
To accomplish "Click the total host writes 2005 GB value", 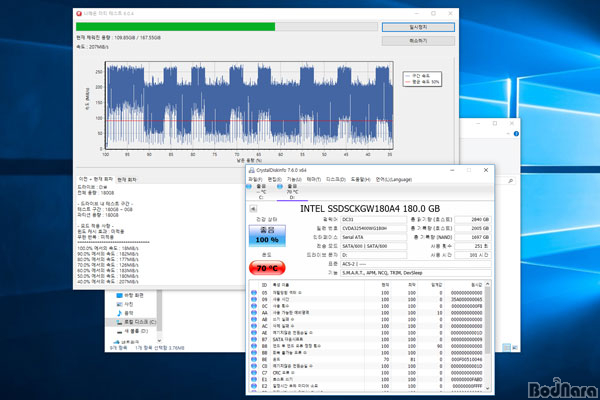I will click(473, 229).
